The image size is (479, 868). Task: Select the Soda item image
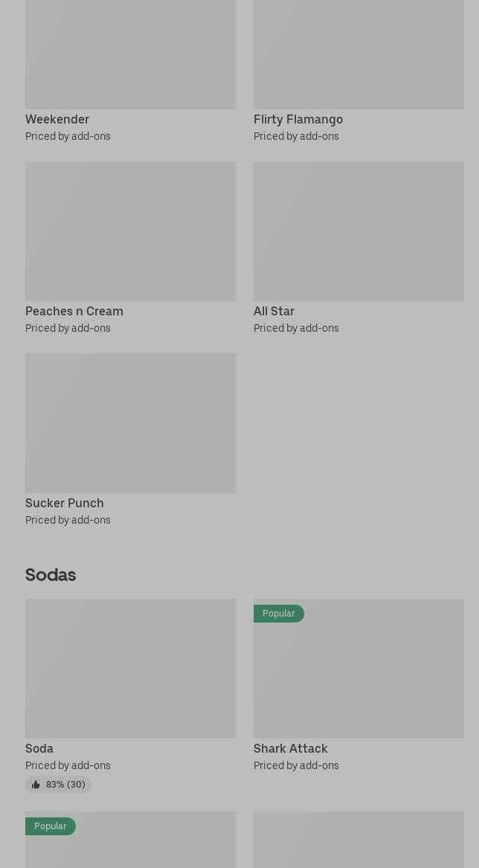[x=130, y=669]
